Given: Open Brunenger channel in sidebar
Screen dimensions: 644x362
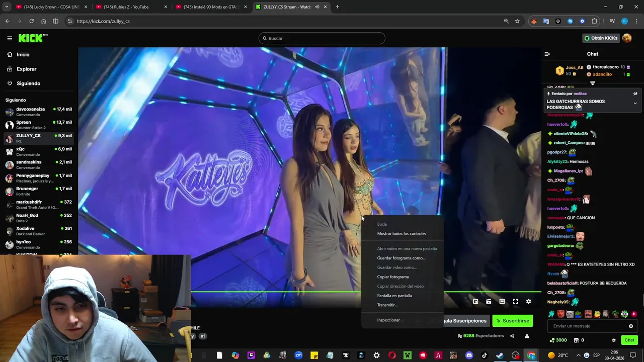Looking at the screenshot, I should point(38,192).
